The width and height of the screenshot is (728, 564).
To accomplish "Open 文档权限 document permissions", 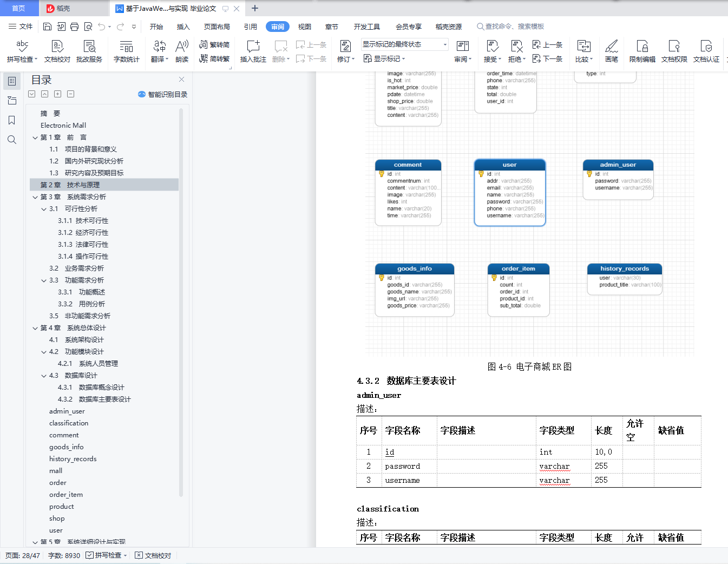I will pos(674,51).
